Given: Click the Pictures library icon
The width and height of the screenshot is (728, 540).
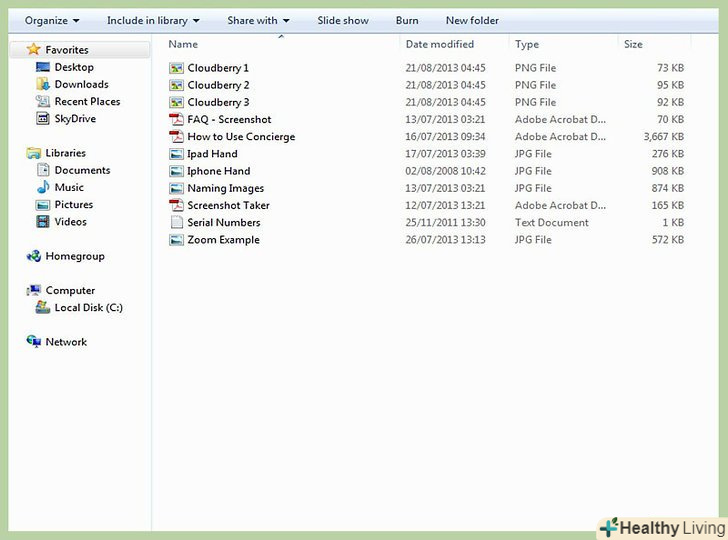Looking at the screenshot, I should click(43, 205).
